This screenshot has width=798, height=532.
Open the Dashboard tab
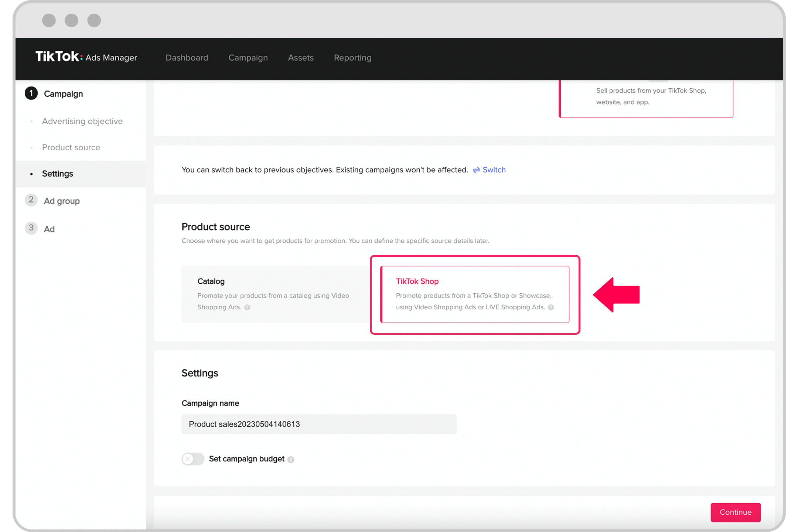point(187,58)
